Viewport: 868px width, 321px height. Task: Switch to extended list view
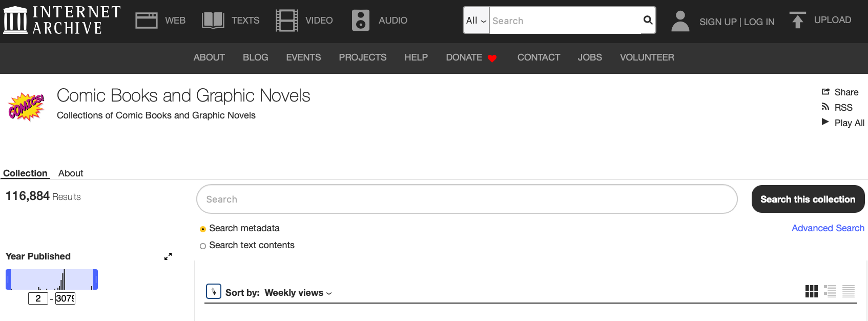(830, 291)
